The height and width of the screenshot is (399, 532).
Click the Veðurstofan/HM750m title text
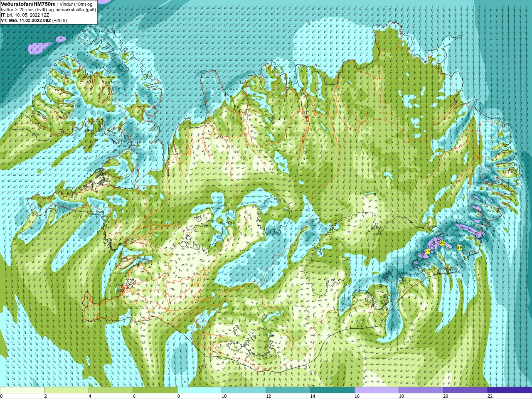coord(28,4)
